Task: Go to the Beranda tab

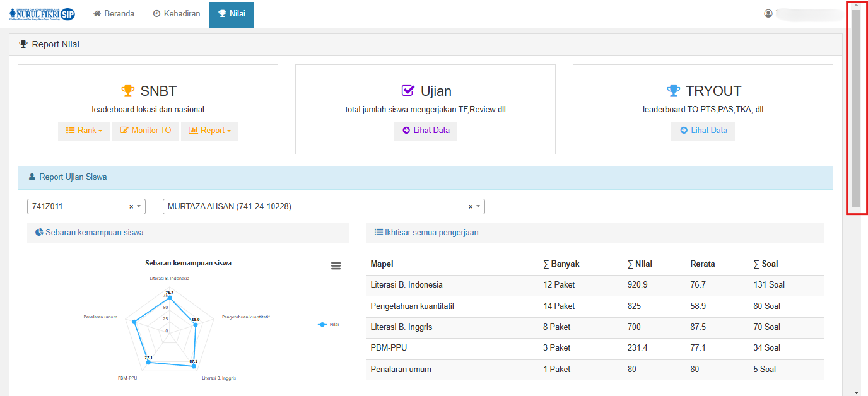Action: (x=114, y=14)
